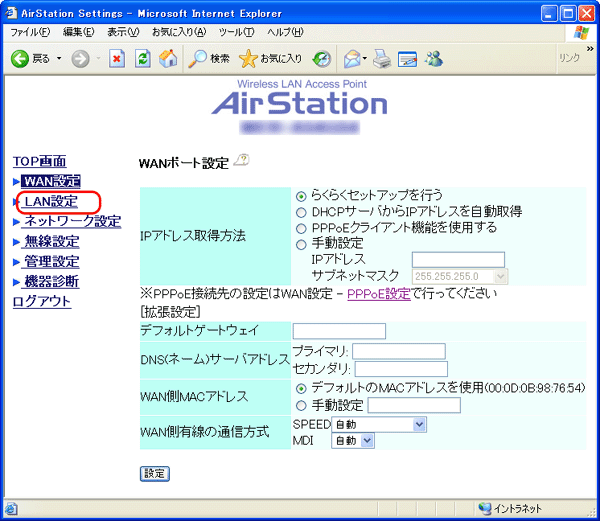Open the お気に入り(A) menu
The height and width of the screenshot is (521, 600).
(179, 32)
